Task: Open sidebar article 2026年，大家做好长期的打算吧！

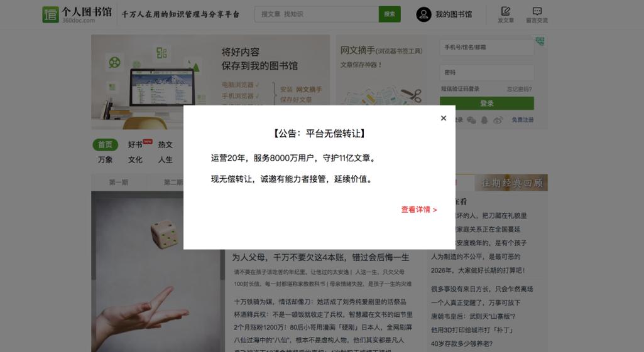Action: tap(478, 270)
